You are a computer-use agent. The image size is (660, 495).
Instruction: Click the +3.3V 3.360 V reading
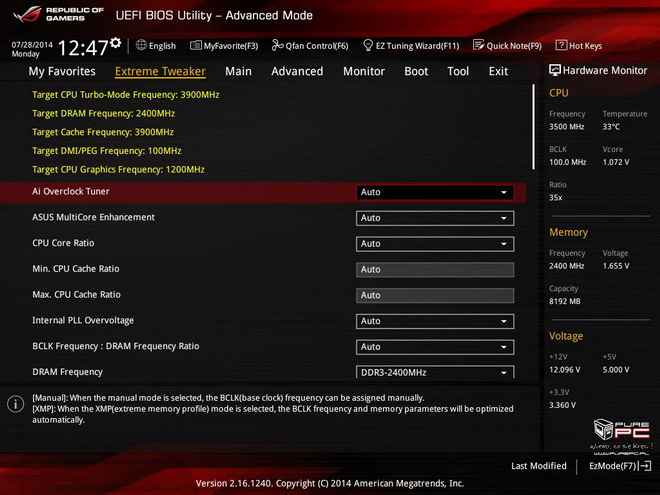coord(562,405)
